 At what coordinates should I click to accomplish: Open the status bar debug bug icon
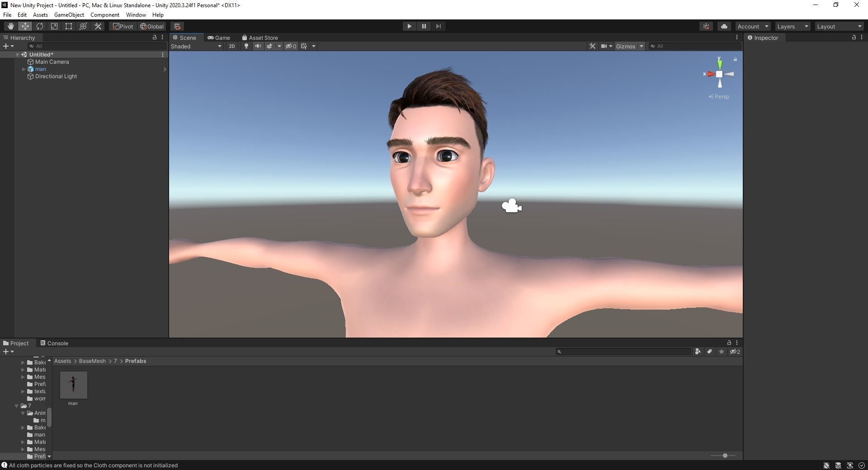click(826, 465)
